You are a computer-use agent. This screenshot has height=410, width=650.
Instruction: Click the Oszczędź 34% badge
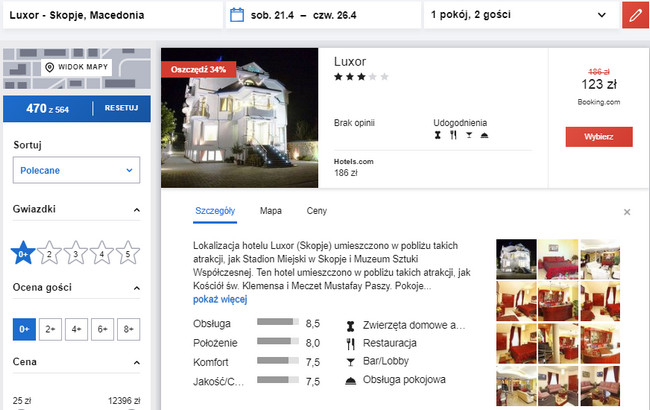click(199, 70)
